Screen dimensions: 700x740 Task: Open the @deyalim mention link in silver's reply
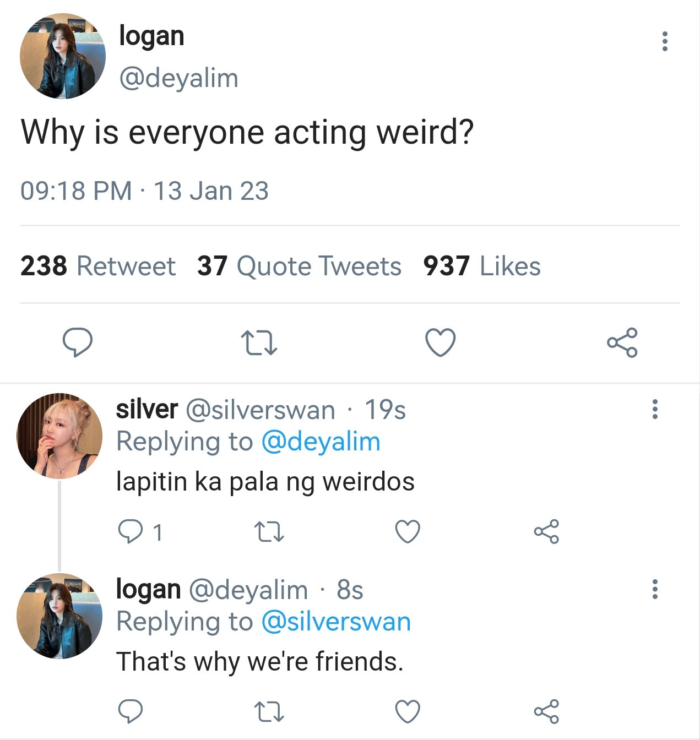click(321, 442)
